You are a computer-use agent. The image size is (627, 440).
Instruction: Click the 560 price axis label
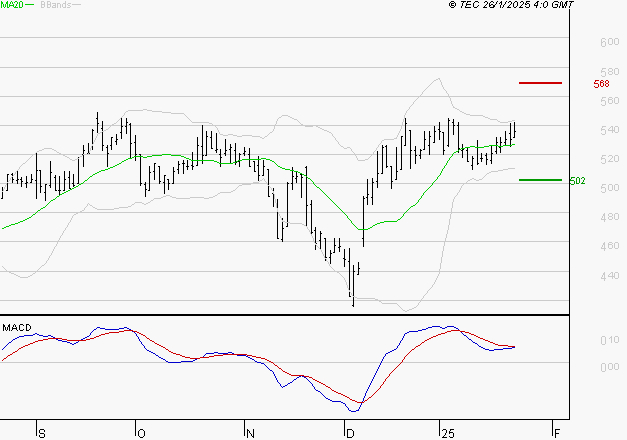click(x=610, y=101)
